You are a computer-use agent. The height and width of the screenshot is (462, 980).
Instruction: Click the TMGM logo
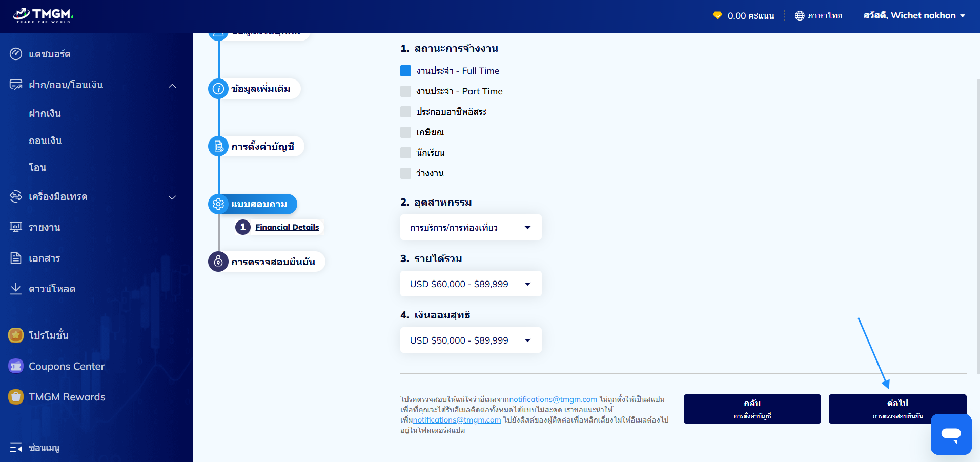pos(44,15)
